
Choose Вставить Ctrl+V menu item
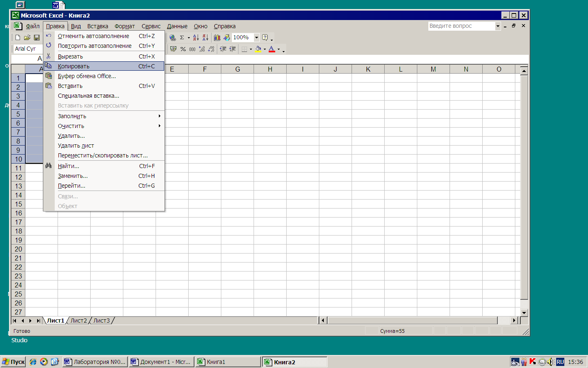(x=104, y=86)
